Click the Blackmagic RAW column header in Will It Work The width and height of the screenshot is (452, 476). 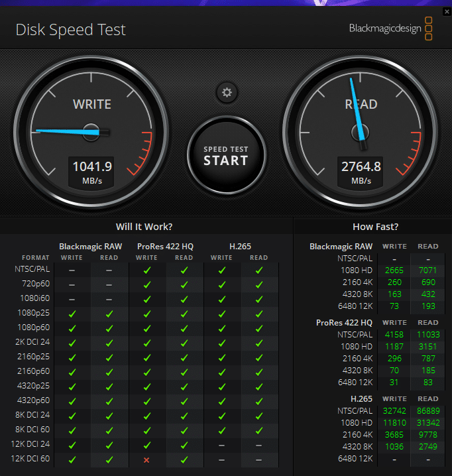[90, 246]
